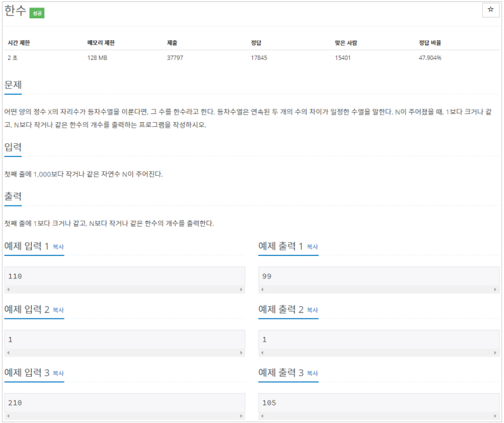Copy example input 3 via 복사 link
This screenshot has width=504, height=423.
point(58,373)
